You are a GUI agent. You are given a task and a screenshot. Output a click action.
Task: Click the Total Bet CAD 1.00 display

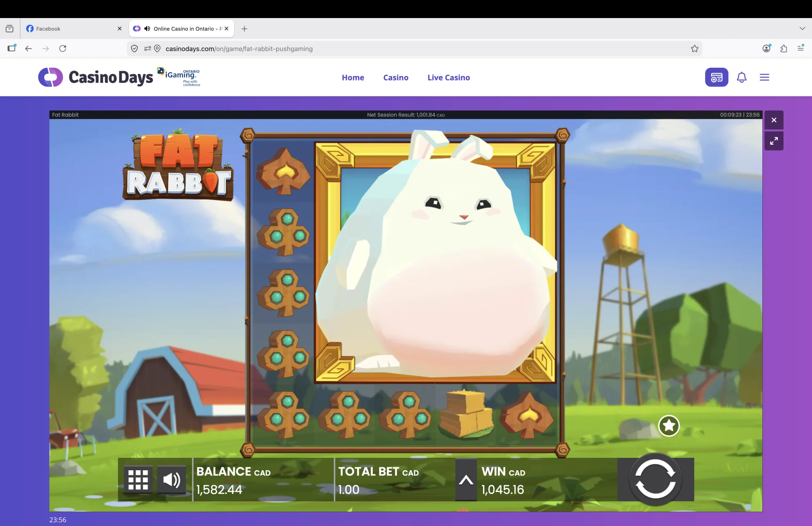395,480
